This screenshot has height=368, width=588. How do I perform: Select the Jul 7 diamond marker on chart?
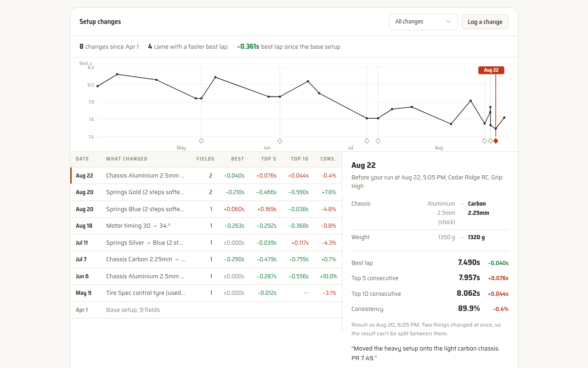click(367, 141)
